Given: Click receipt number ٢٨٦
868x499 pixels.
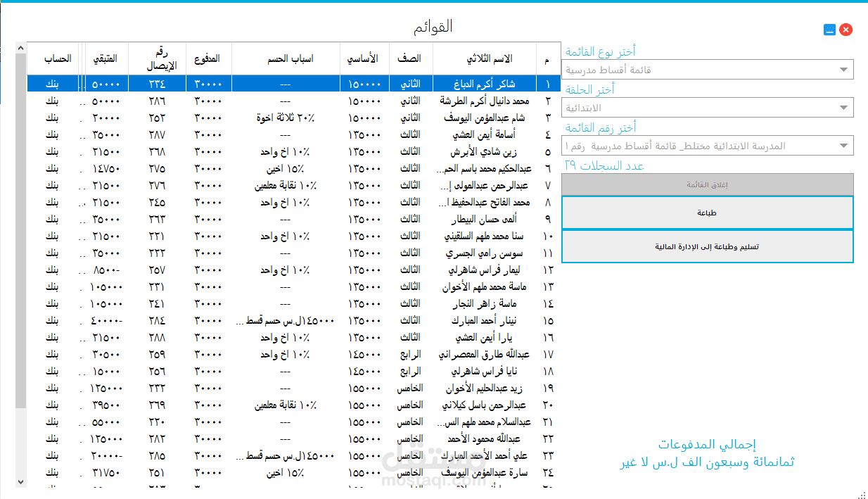Looking at the screenshot, I should (x=157, y=101).
